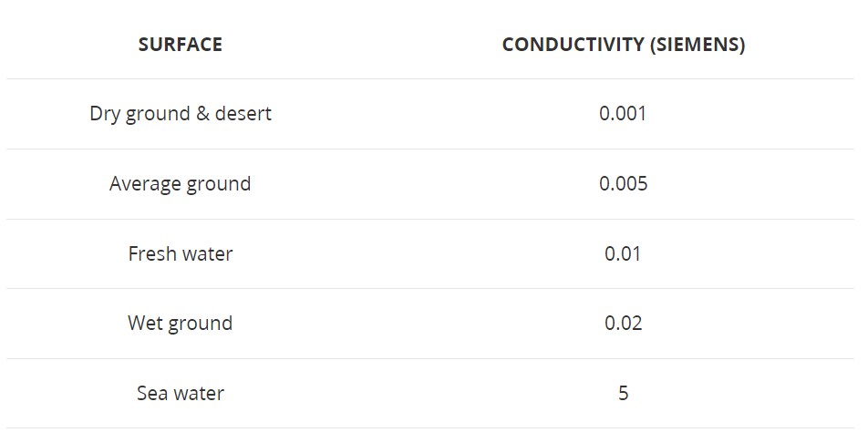
Task: Click the word Average in second row
Action: point(145,184)
